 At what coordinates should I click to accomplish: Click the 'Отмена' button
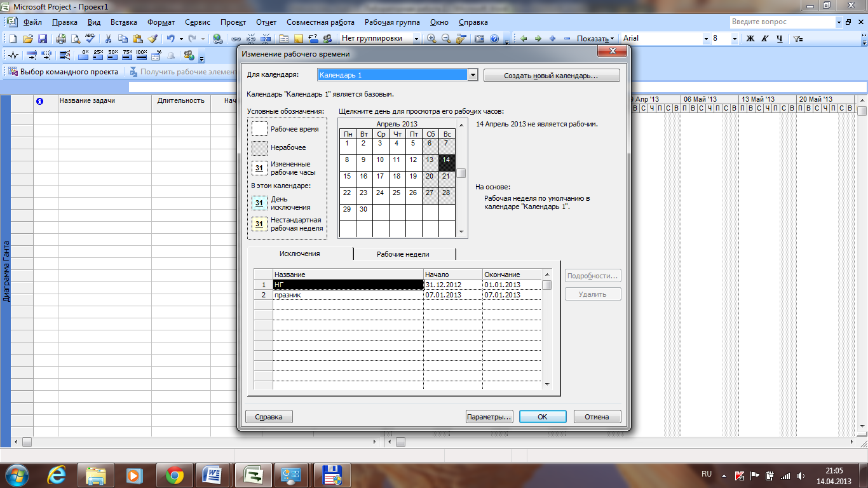pos(597,417)
